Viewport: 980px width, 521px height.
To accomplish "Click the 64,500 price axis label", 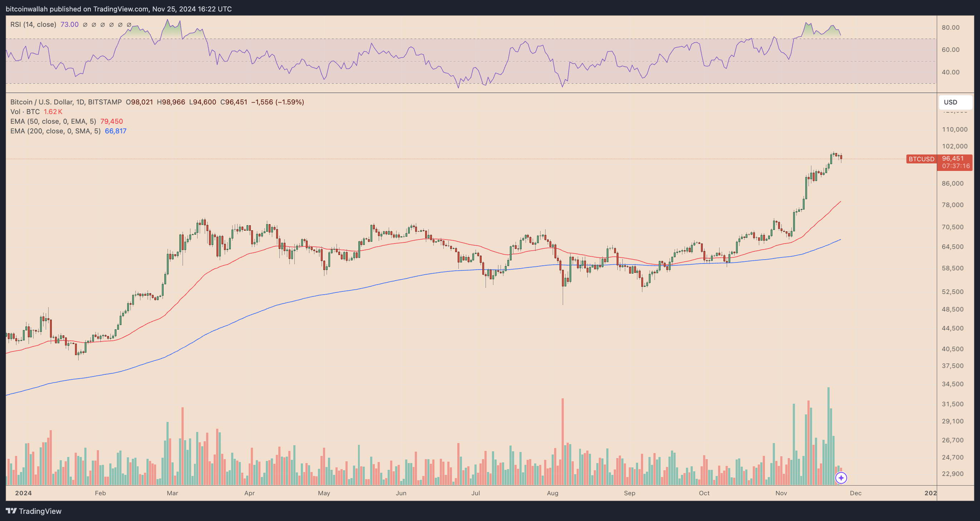I will pyautogui.click(x=952, y=247).
